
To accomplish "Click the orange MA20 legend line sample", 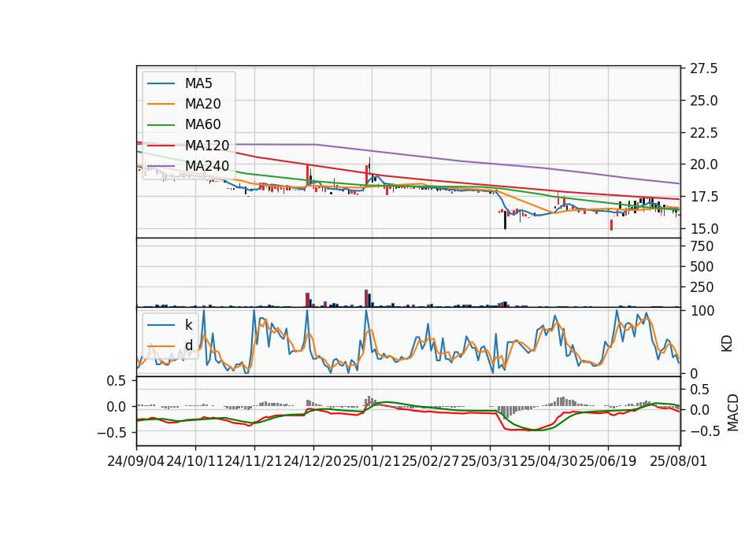I will pyautogui.click(x=161, y=104).
